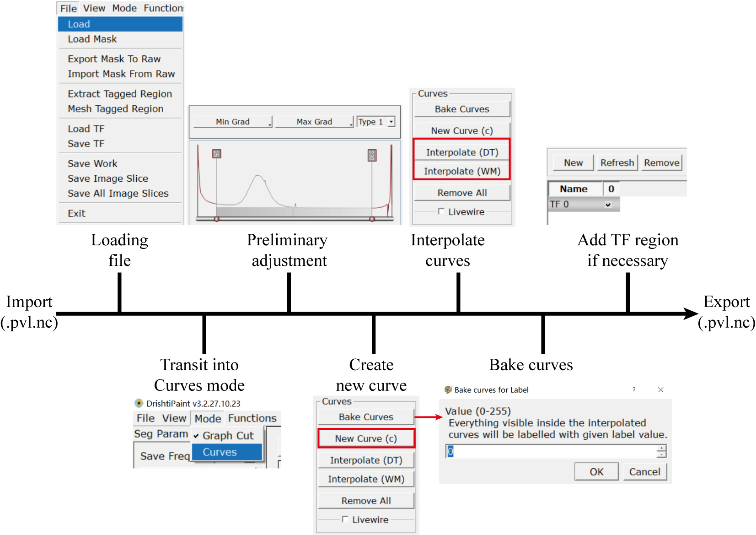Click the DrishtiPaint app icon in title bar
This screenshot has width=756, height=535.
pyautogui.click(x=139, y=403)
